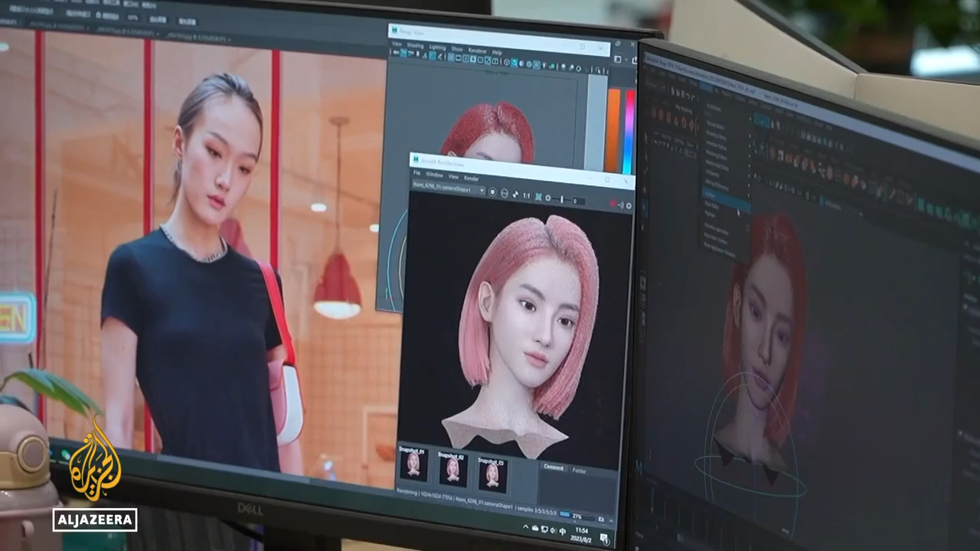Open the Render menu in Arnold RenderView
The image size is (980, 551).
pyautogui.click(x=472, y=178)
